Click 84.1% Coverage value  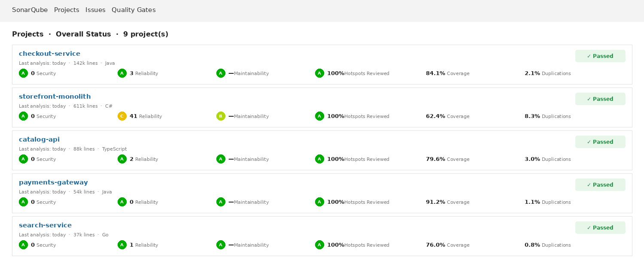coord(435,73)
